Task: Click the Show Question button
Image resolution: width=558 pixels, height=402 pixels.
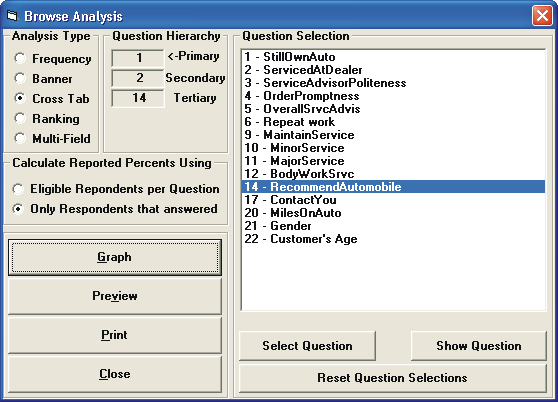Action: [x=479, y=346]
